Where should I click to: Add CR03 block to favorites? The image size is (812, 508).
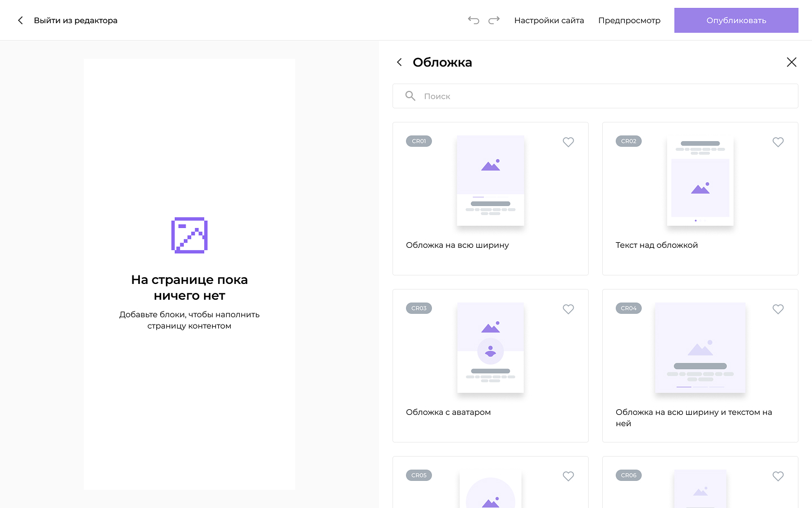(568, 309)
